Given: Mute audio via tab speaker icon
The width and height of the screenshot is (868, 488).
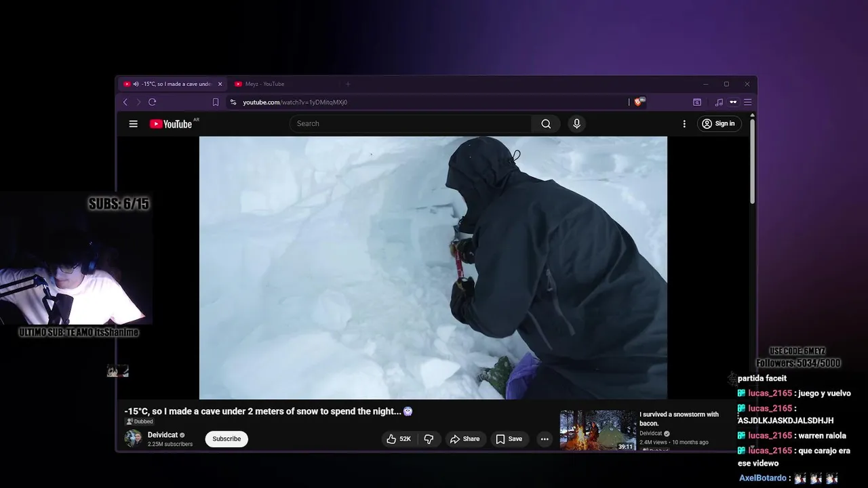Looking at the screenshot, I should (x=136, y=84).
